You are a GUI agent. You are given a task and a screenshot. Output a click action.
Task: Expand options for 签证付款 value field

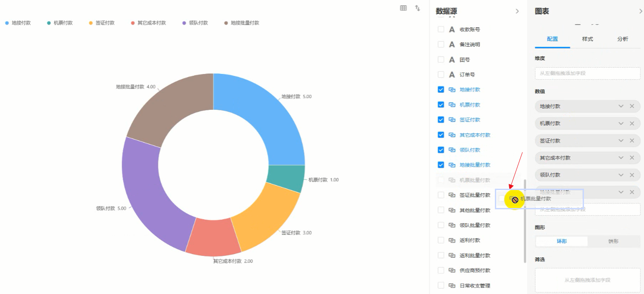pos(621,141)
